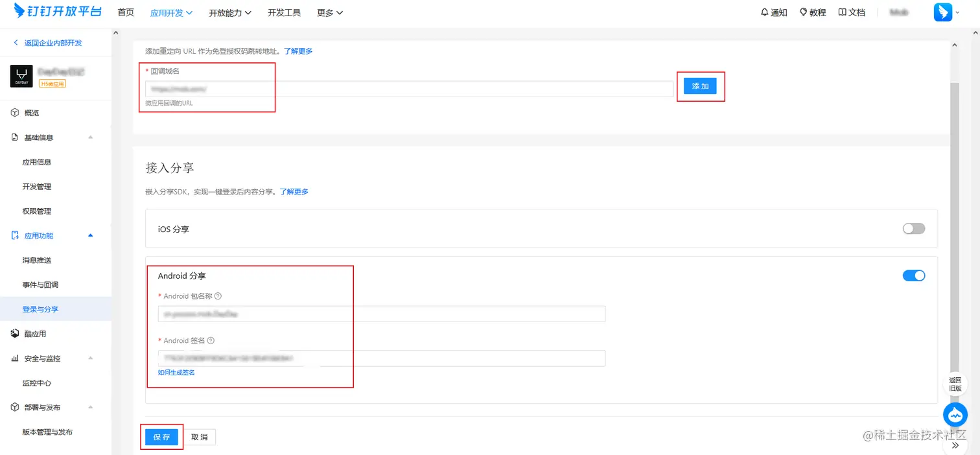Collapse the 安全与监控 section arrow
The width and height of the screenshot is (980, 455).
coord(90,358)
